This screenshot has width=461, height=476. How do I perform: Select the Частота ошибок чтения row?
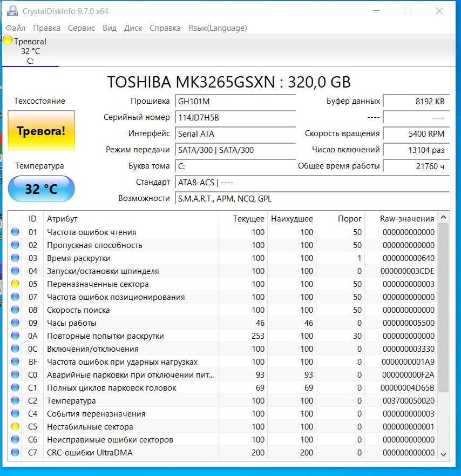tap(223, 232)
